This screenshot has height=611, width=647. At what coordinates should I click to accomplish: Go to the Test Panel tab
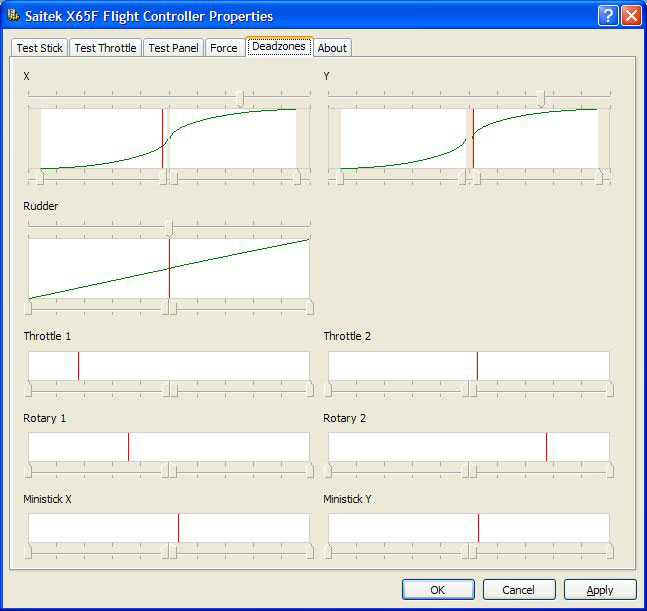pos(173,48)
